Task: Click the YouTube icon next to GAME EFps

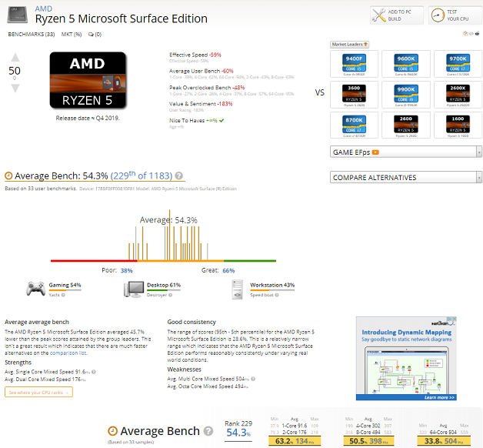Action: [375, 152]
